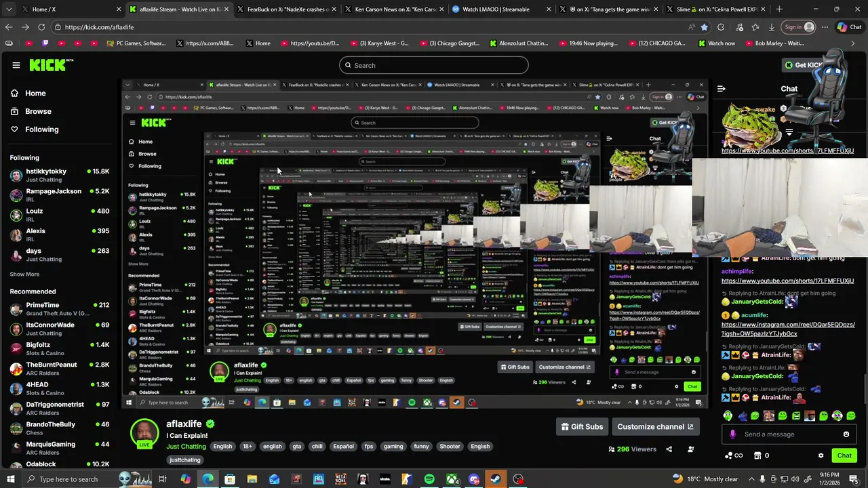Click the user icon next to share
Screen dimensions: 868x488
pyautogui.click(x=691, y=449)
